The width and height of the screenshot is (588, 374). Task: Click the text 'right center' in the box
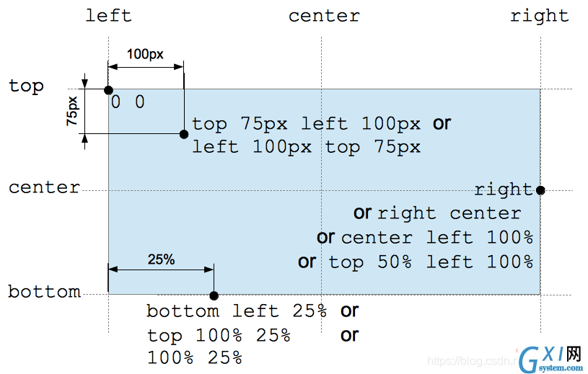[449, 213]
